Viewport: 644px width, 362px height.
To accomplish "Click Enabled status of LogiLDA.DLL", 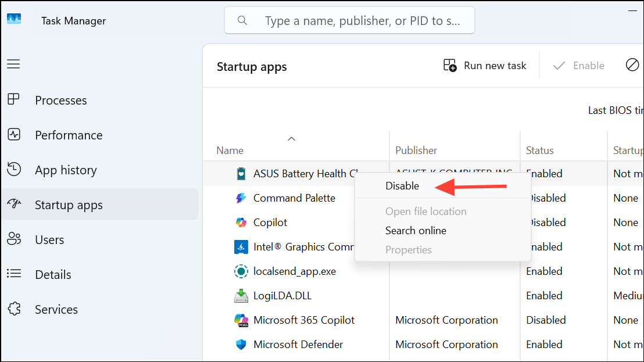I will (x=544, y=296).
